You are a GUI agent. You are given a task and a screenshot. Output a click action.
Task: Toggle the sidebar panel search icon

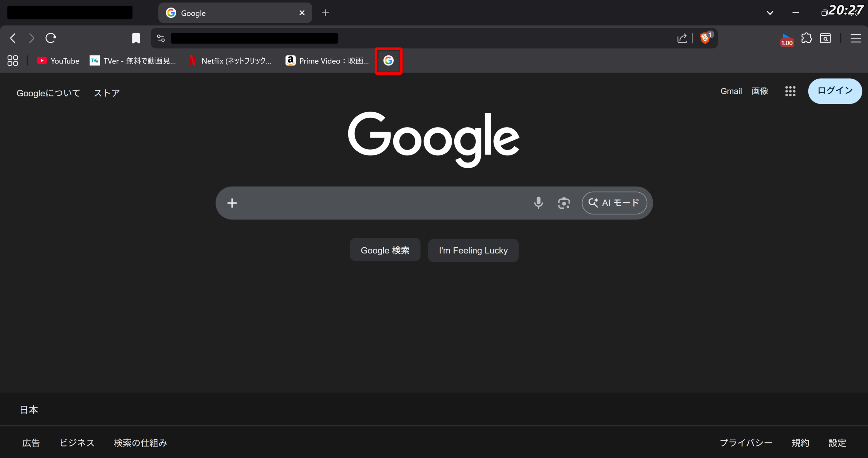[825, 38]
